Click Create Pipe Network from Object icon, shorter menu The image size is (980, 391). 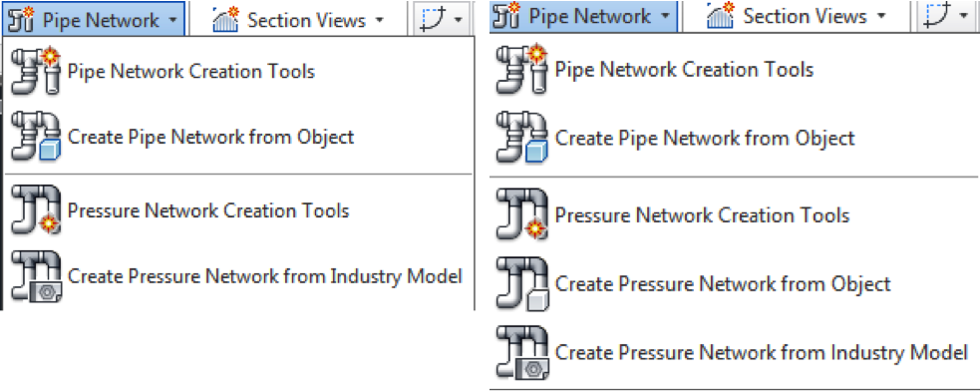pos(36,137)
